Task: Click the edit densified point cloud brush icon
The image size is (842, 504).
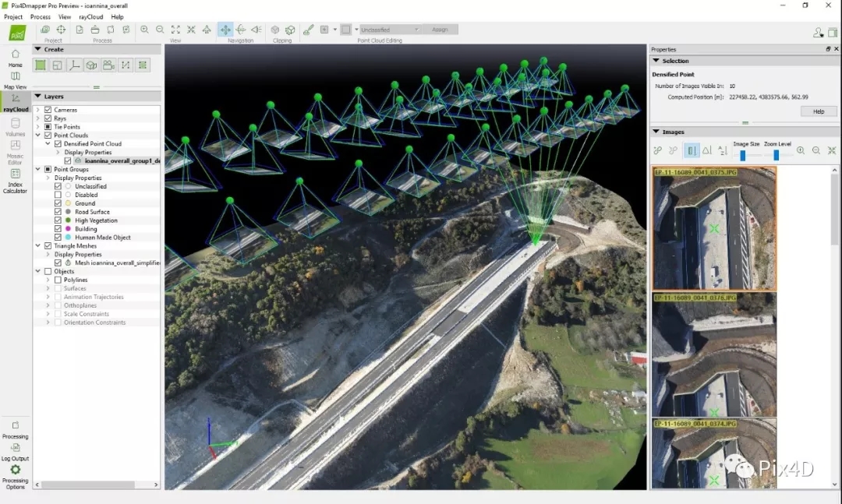Action: point(308,30)
